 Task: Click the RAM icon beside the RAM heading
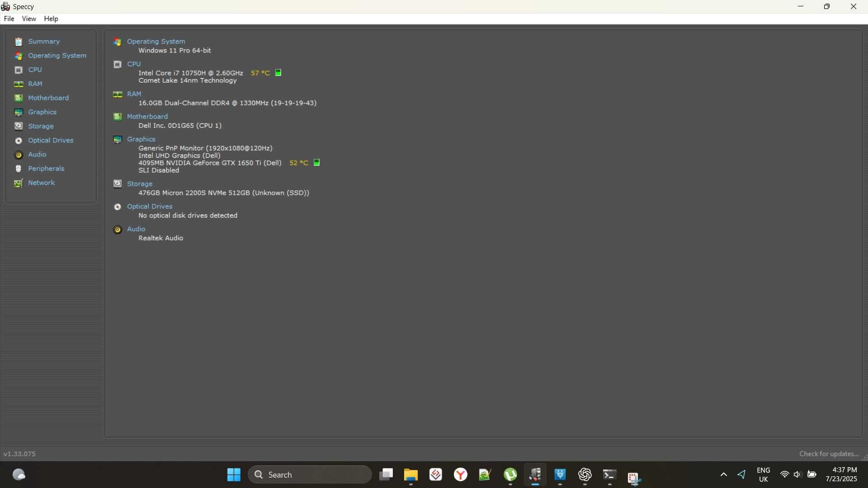118,94
